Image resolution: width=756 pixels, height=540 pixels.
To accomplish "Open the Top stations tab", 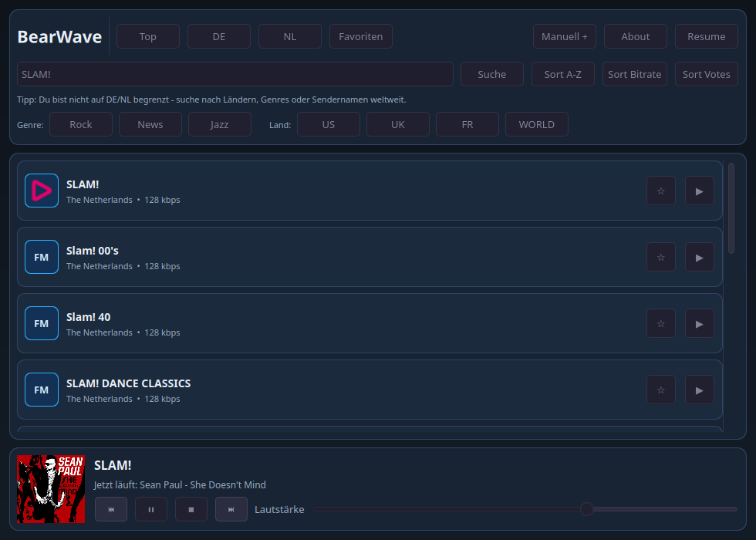I will [148, 36].
